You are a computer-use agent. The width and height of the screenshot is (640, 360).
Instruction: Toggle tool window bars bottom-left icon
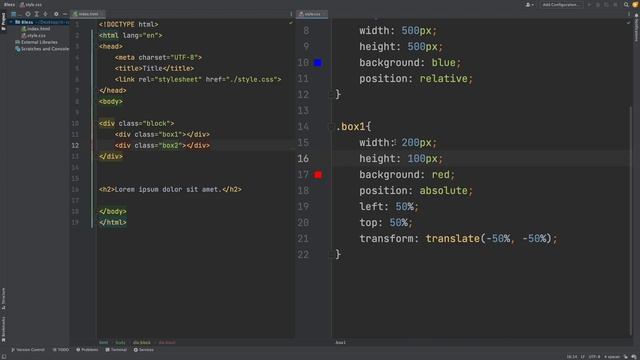pos(4,357)
